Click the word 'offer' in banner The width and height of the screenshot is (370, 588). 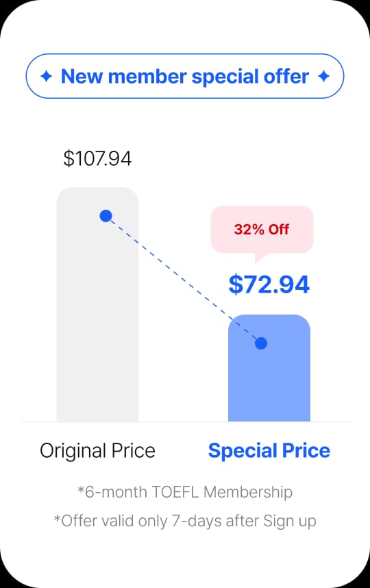[286, 77]
